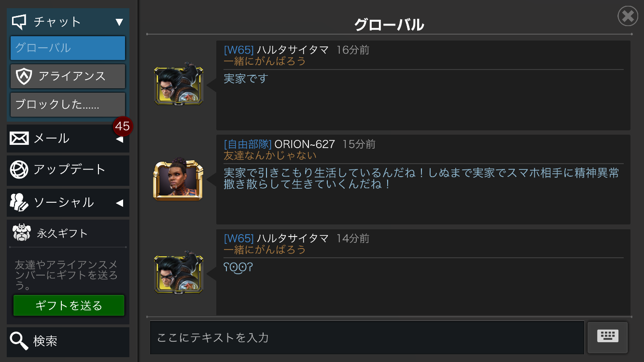Click the ここにテキストを入力 text field

pos(367,337)
